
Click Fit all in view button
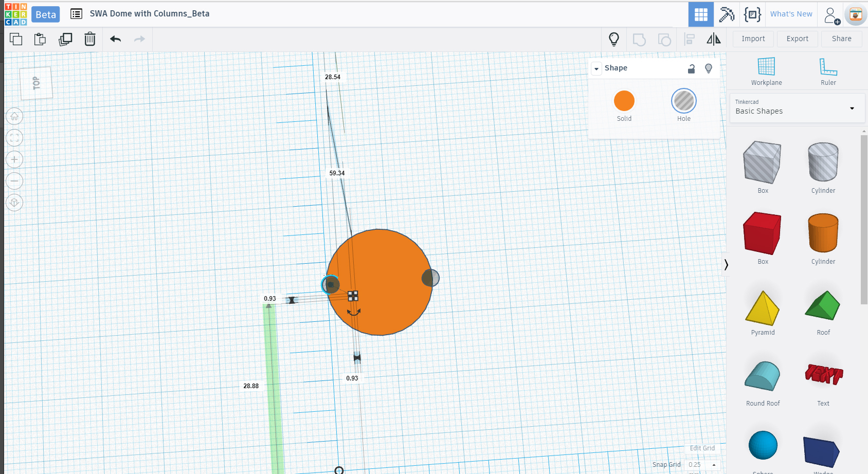point(14,138)
